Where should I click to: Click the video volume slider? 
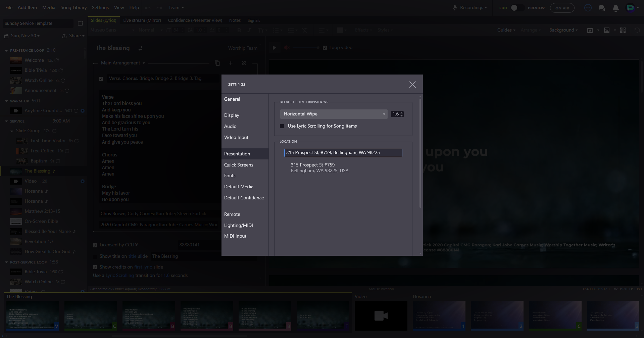click(305, 48)
